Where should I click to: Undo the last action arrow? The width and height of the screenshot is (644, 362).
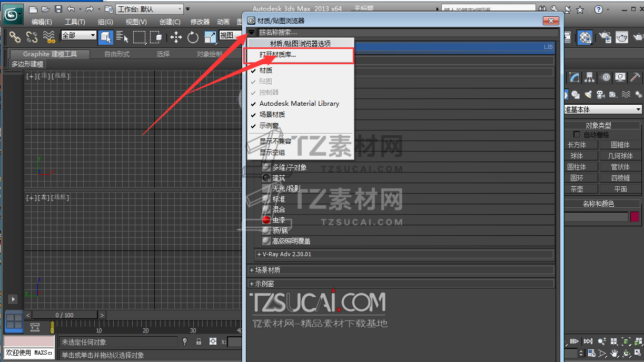coord(71,9)
